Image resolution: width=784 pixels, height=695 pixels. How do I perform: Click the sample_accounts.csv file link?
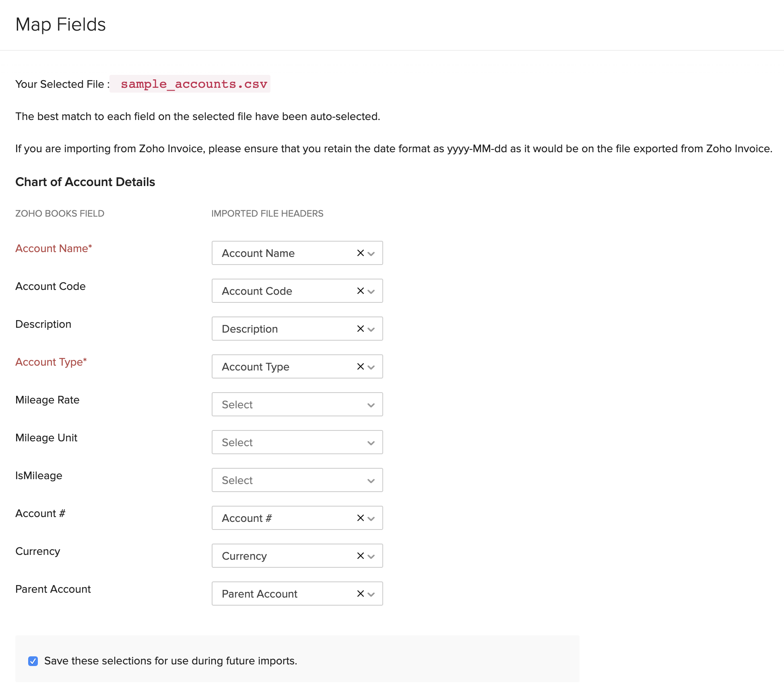click(193, 84)
